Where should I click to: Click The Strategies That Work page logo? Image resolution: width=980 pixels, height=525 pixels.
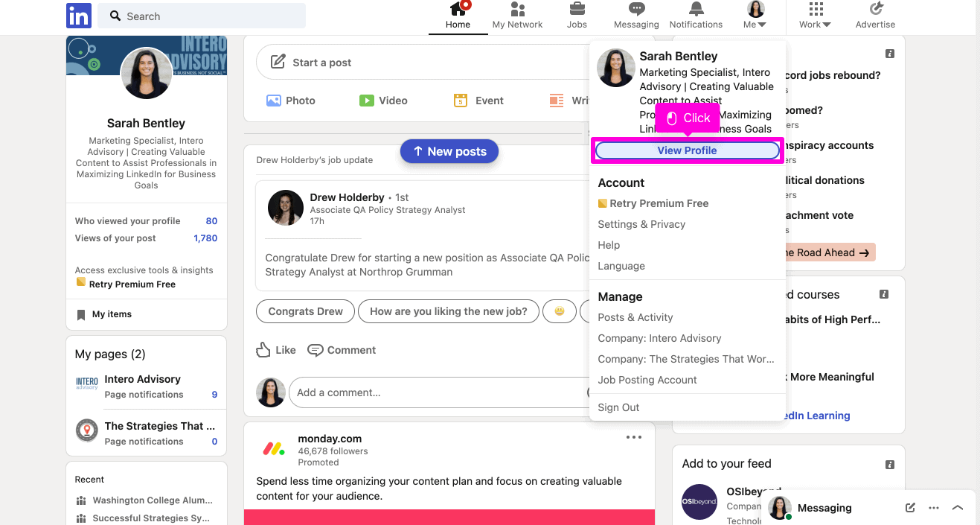tap(87, 430)
